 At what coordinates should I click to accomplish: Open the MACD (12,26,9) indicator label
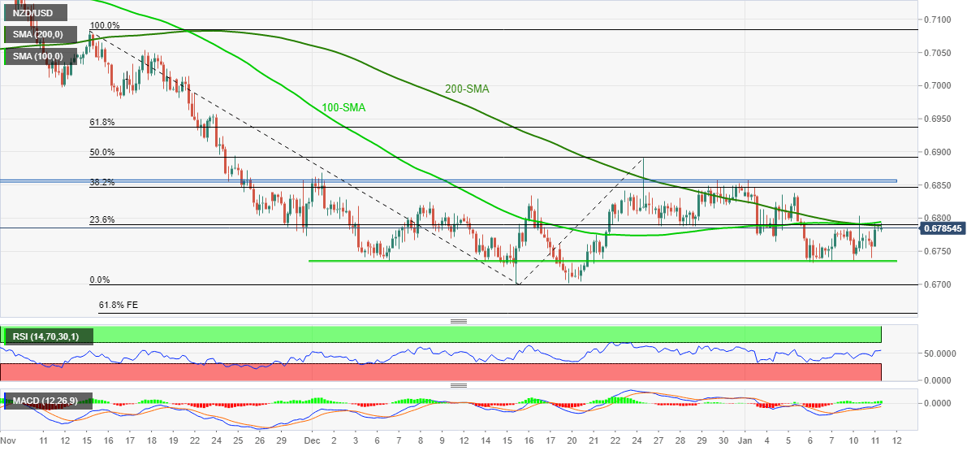click(x=44, y=401)
